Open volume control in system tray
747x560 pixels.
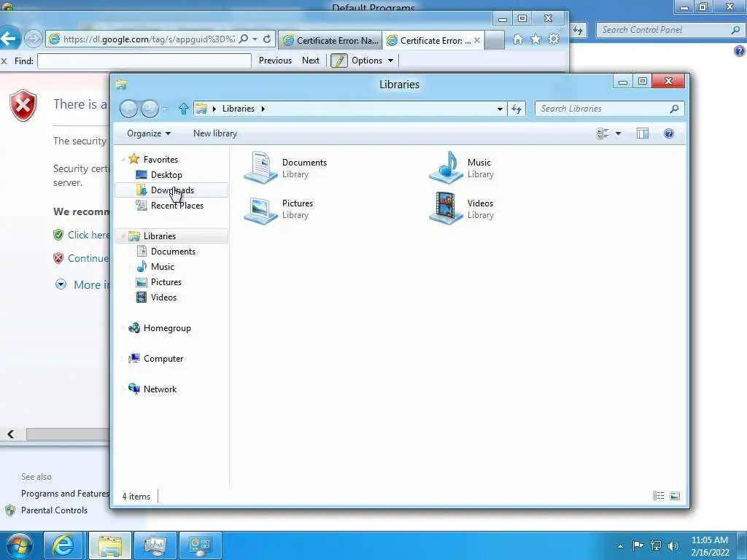pos(673,545)
